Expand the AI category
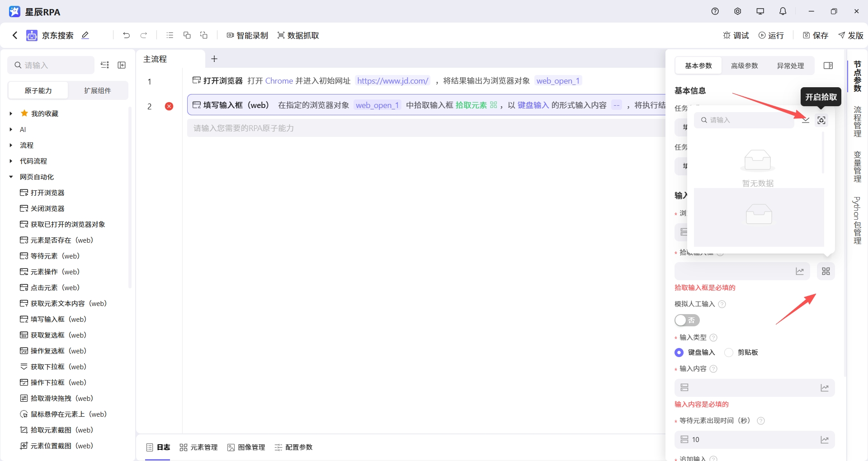 pos(11,129)
